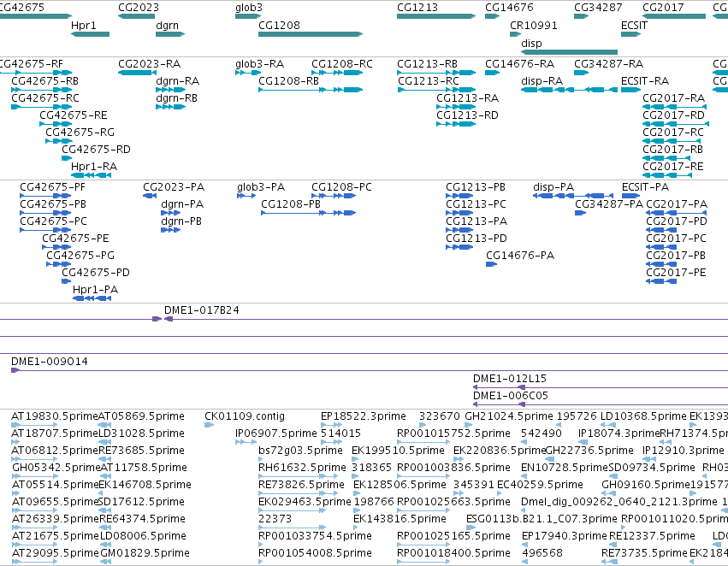Select EST EC40259.5prime
This screenshot has width=728, height=566.
tap(540, 485)
